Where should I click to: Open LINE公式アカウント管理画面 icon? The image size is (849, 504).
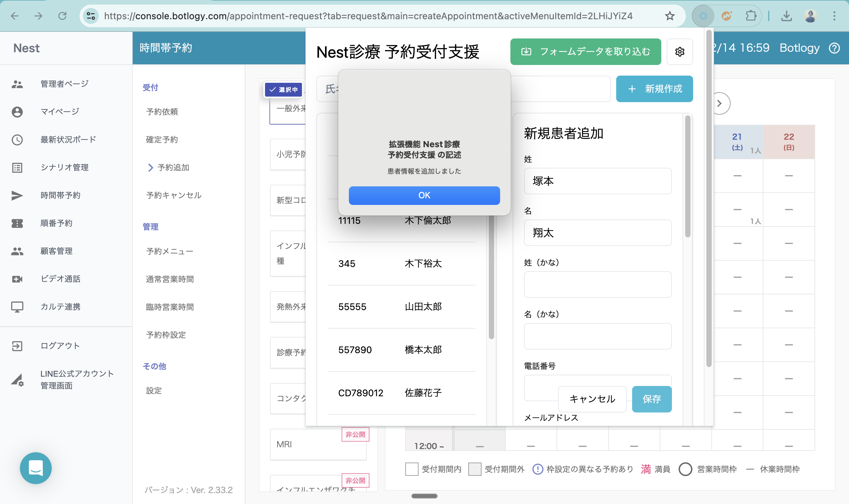(x=17, y=380)
